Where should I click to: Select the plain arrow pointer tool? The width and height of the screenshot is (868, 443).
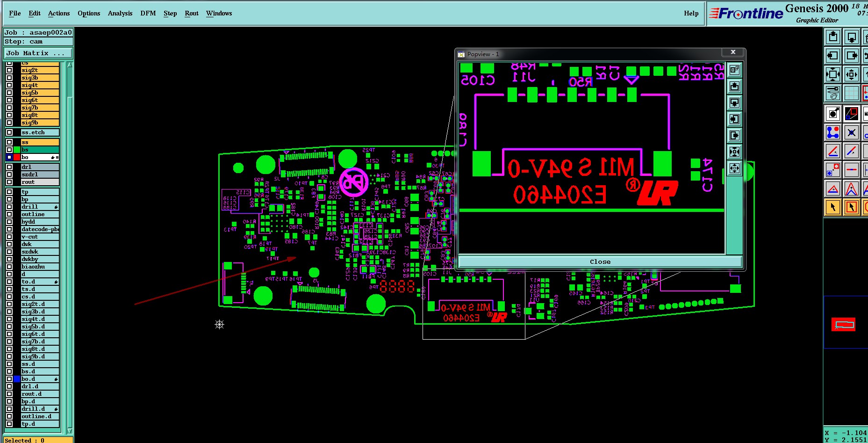833,207
